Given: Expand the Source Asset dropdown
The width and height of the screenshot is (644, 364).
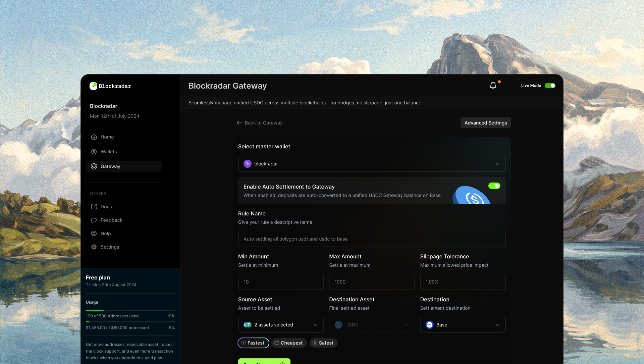Looking at the screenshot, I should [281, 325].
